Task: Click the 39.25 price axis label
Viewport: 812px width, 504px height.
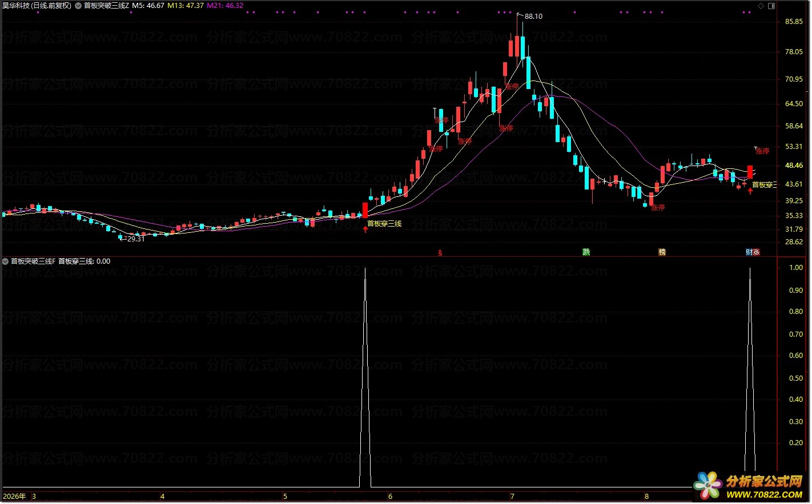Action: (794, 201)
